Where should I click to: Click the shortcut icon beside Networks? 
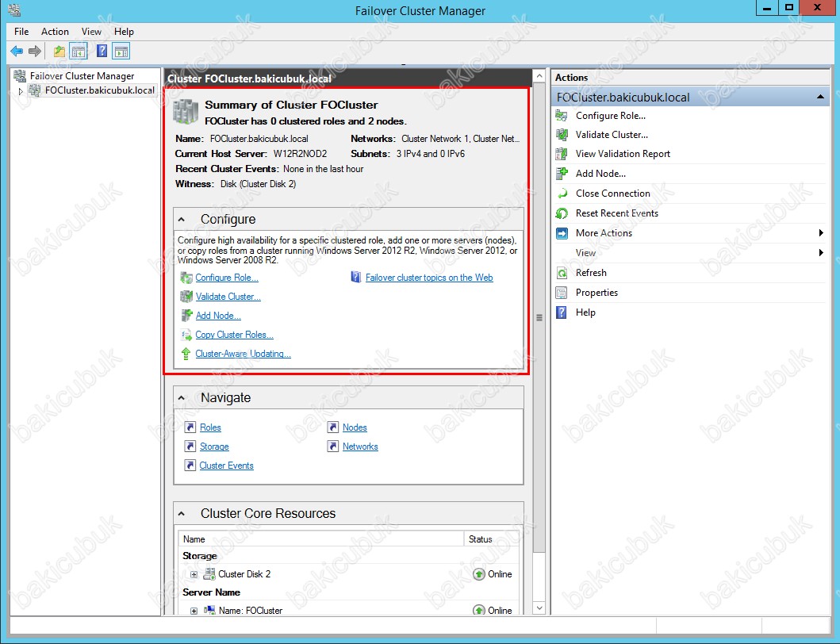click(332, 447)
